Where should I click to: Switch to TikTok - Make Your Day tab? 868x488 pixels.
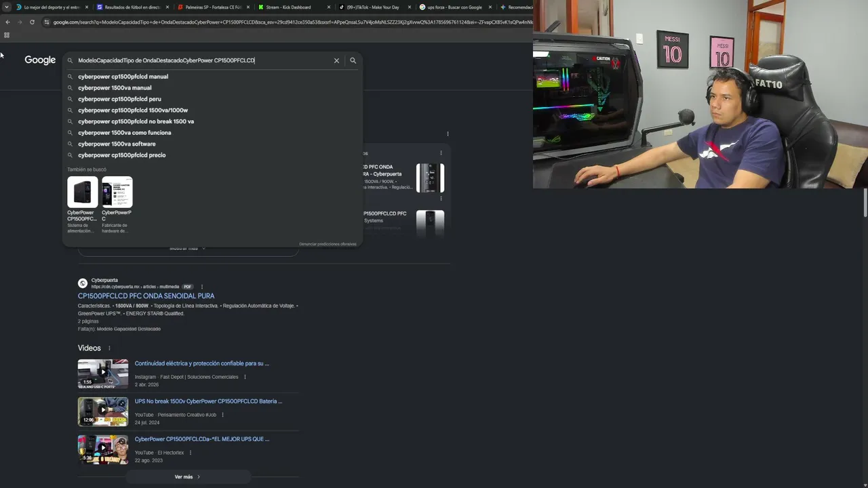coord(375,7)
